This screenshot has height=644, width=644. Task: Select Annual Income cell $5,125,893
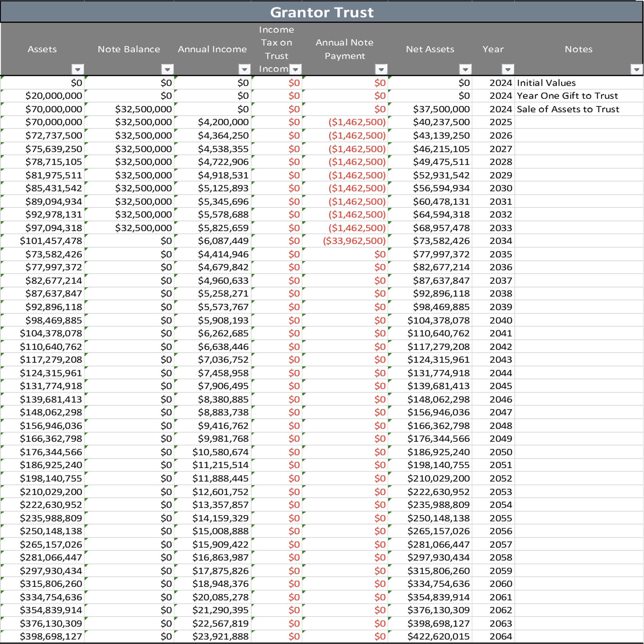[x=213, y=188]
